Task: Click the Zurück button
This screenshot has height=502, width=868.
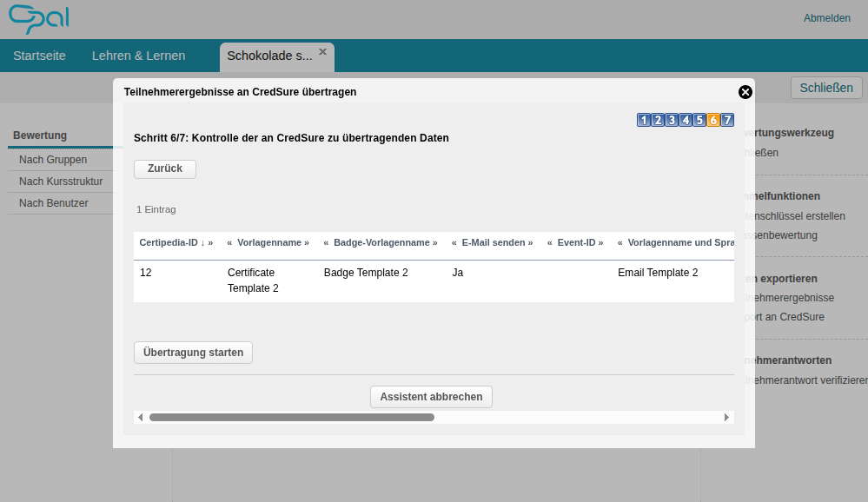Action: [x=165, y=168]
